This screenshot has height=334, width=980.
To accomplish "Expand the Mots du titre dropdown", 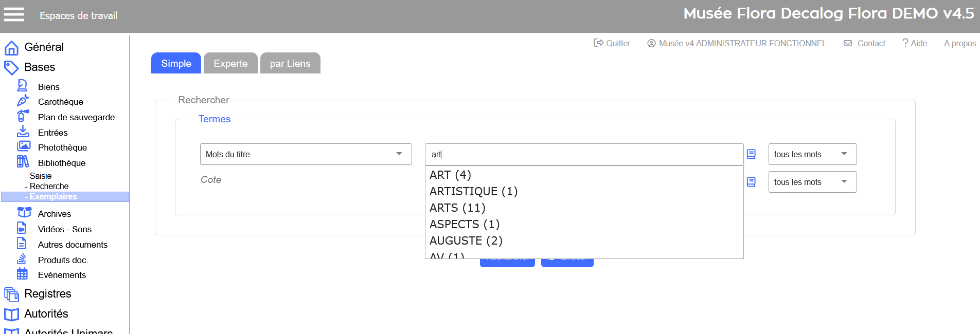I will click(306, 154).
